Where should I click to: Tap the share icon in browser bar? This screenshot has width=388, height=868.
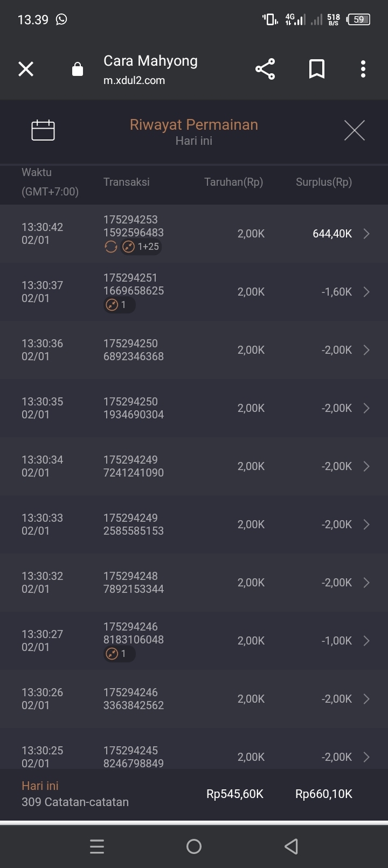(265, 69)
